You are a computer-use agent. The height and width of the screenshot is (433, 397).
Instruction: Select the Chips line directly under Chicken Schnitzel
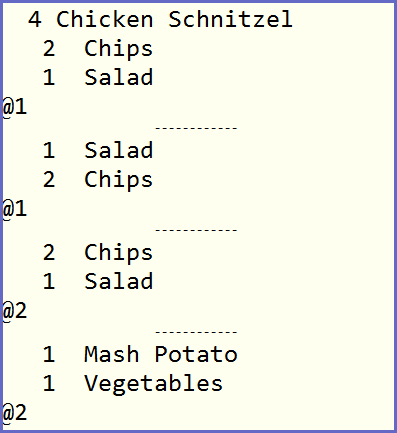(98, 49)
